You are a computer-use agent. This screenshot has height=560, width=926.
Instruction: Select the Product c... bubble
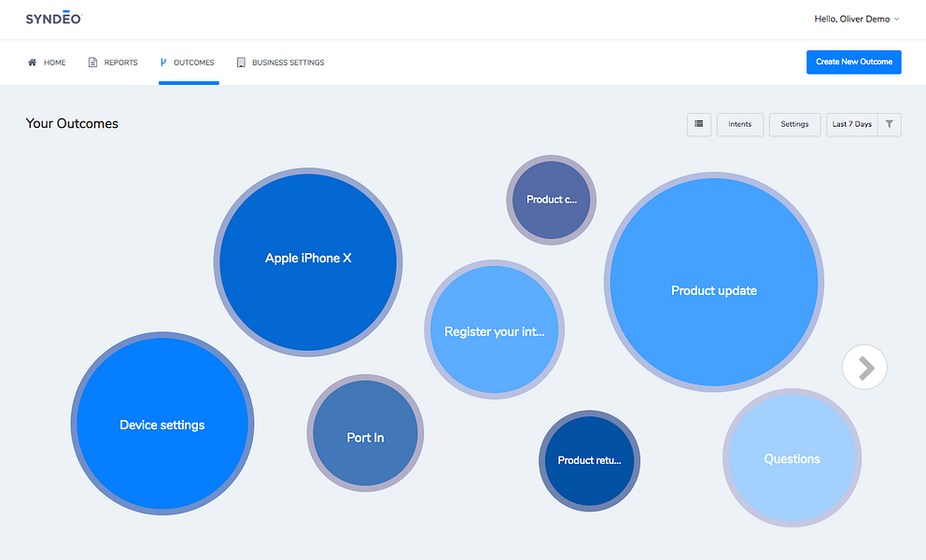[x=551, y=201]
